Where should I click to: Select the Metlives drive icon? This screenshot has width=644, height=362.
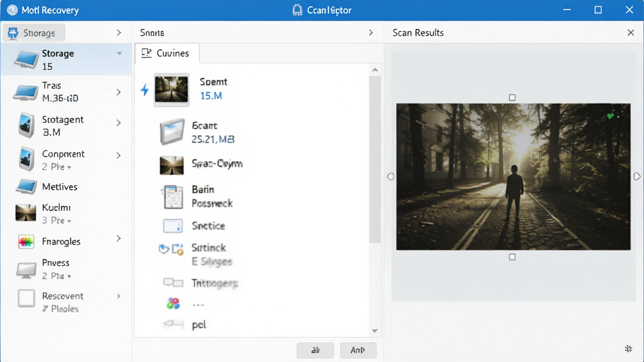(26, 187)
